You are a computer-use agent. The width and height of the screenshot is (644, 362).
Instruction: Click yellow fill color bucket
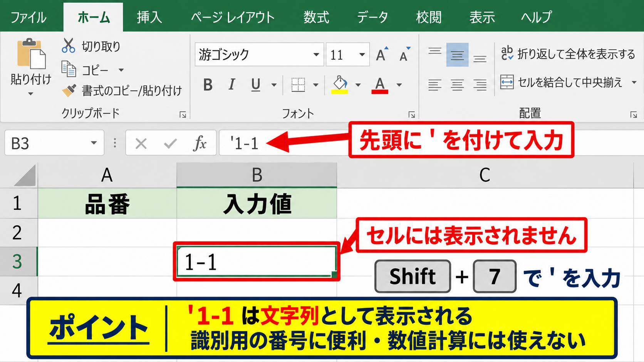click(340, 85)
